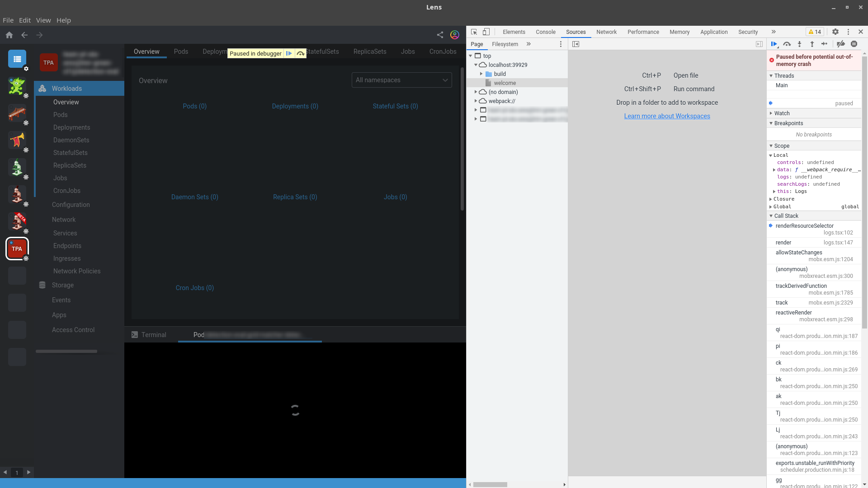Viewport: 868px width, 488px height.
Task: Click the Storage icon in the sidebar
Action: [x=42, y=285]
